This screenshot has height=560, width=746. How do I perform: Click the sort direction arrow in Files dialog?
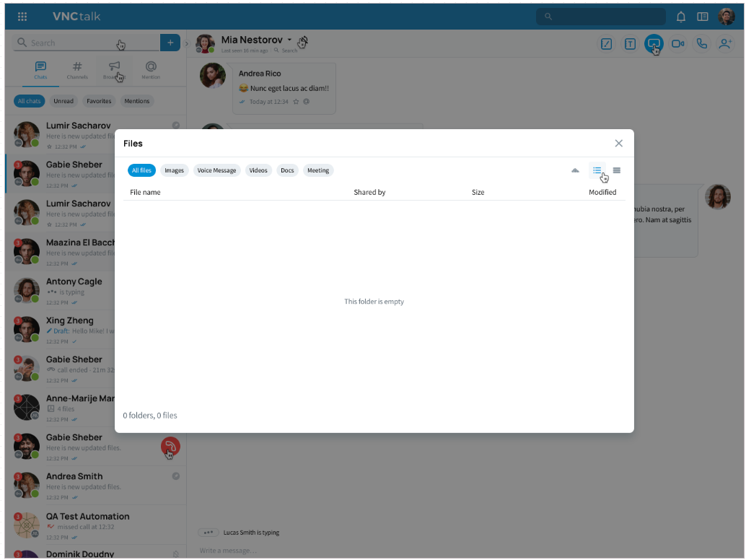click(x=575, y=170)
